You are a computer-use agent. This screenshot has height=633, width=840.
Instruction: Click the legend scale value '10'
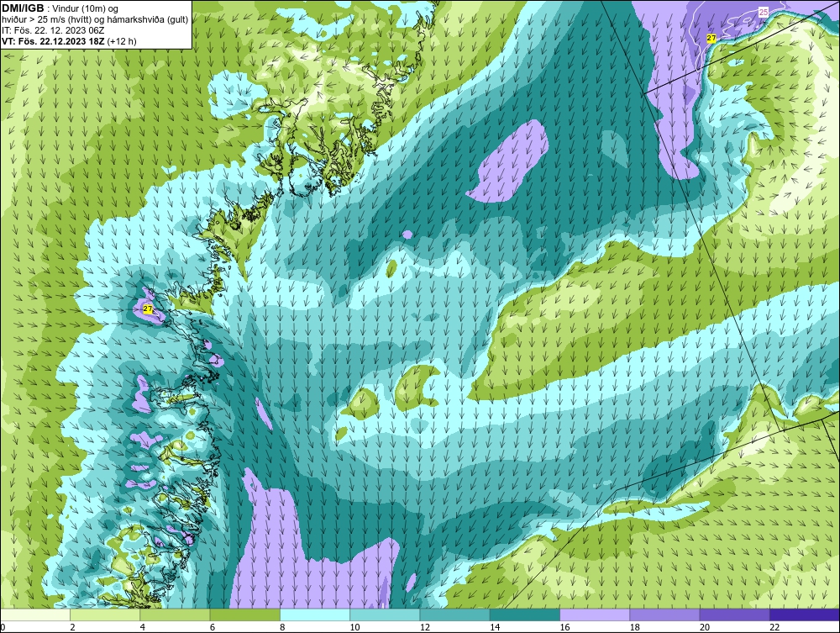[x=354, y=628]
